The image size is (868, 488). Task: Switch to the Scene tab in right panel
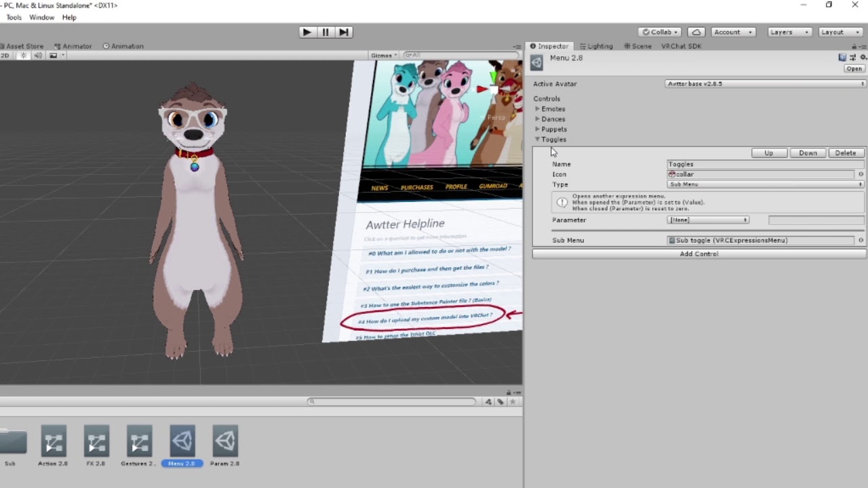click(x=637, y=46)
